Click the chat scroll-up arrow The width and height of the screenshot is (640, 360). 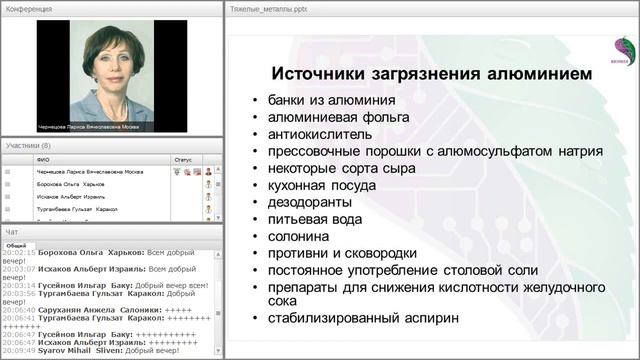218,255
